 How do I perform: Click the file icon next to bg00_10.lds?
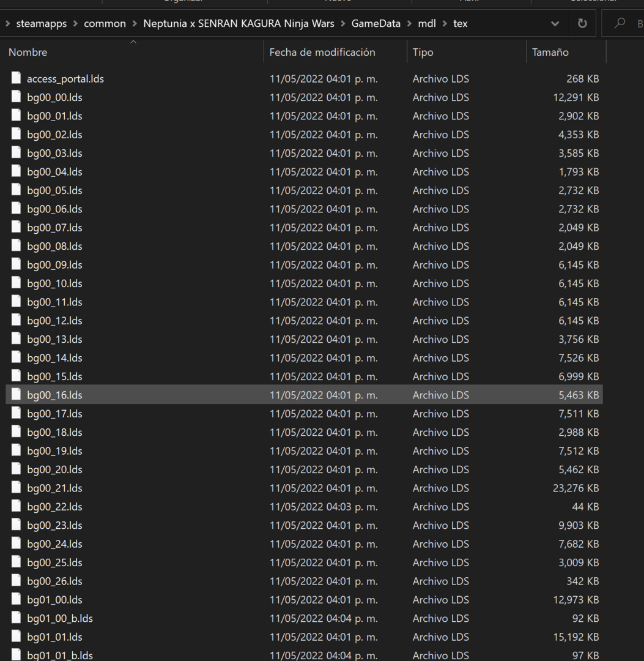tap(16, 283)
